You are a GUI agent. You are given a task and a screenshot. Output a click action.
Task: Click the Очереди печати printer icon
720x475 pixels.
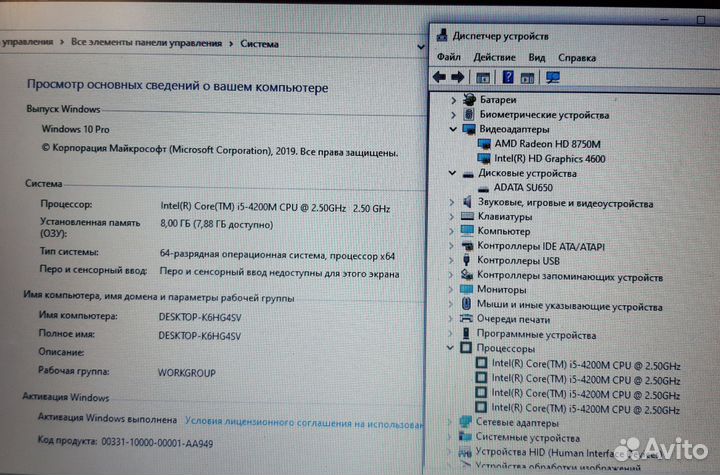(466, 318)
